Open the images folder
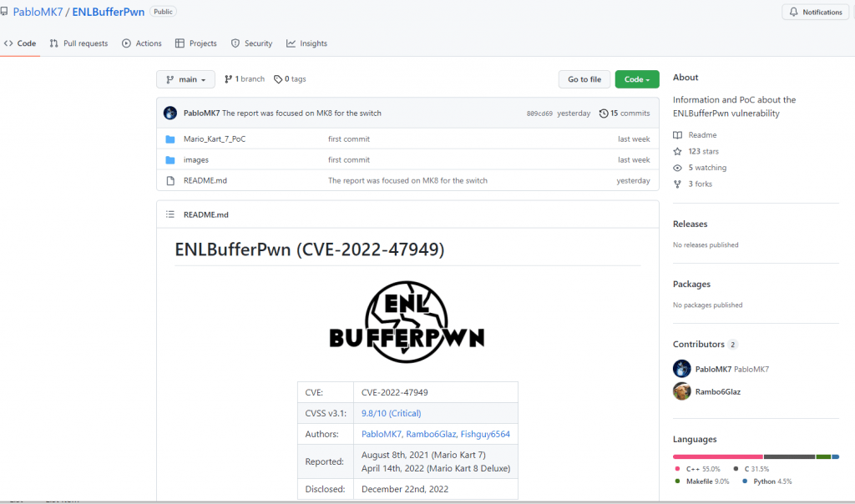This screenshot has width=855, height=504. 195,159
